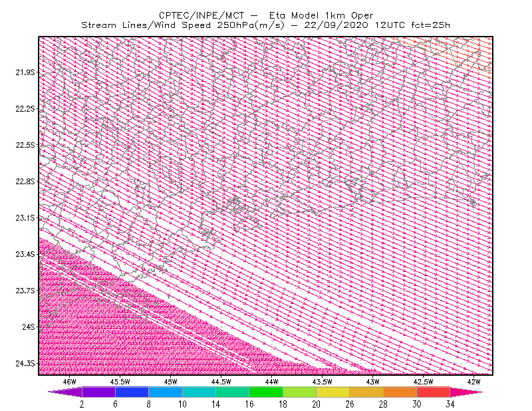
Task: Click the legend value label 34
Action: pyautogui.click(x=450, y=404)
